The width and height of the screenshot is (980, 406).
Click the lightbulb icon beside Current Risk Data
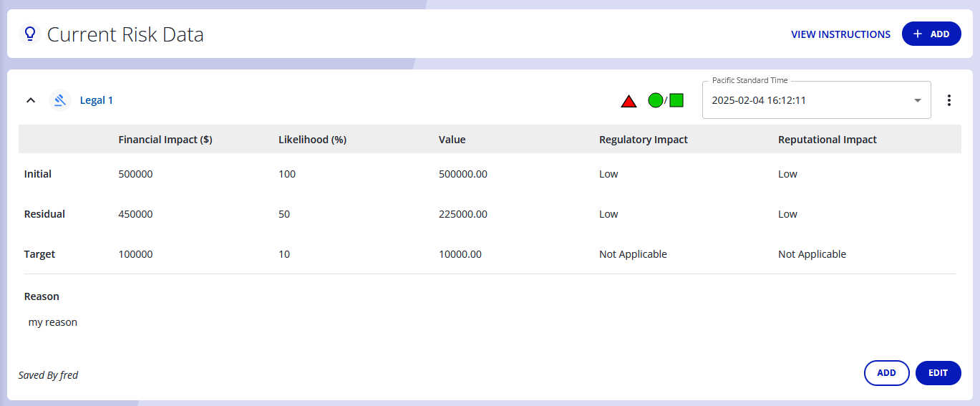tap(30, 34)
